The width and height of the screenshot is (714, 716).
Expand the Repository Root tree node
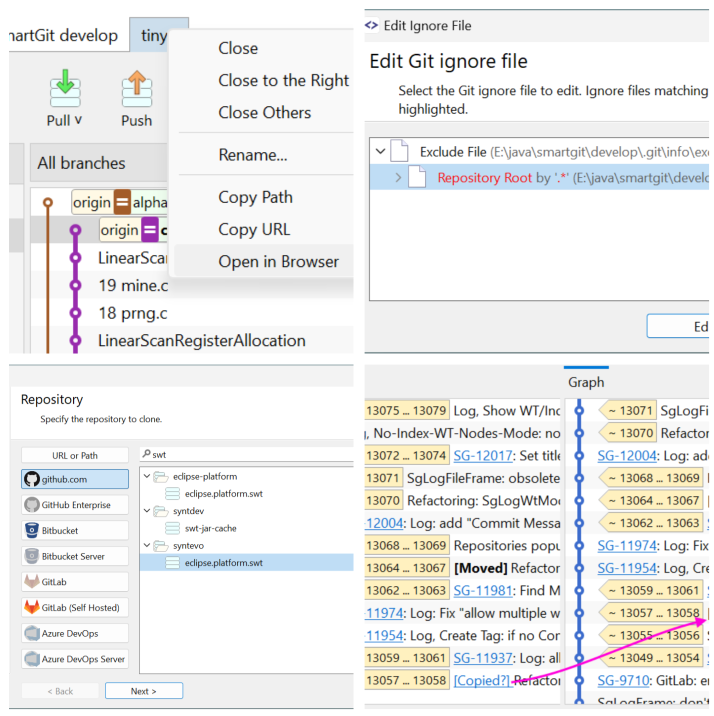tap(398, 177)
